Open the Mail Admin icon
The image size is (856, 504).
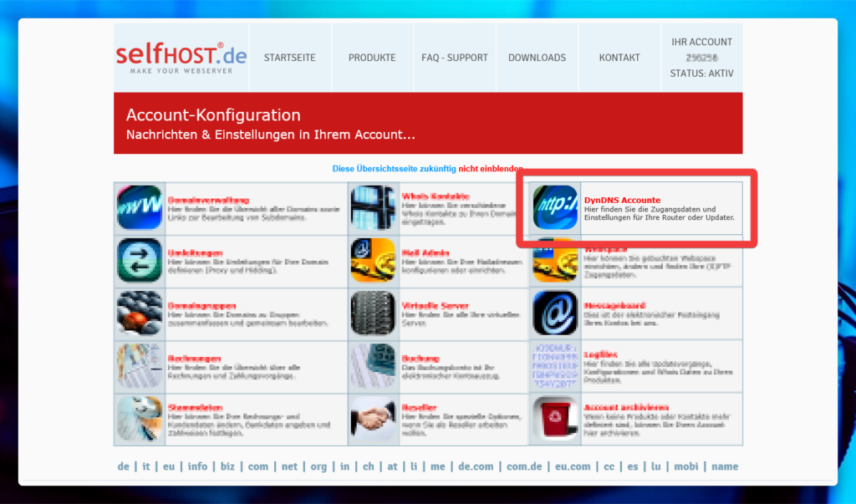tap(373, 260)
